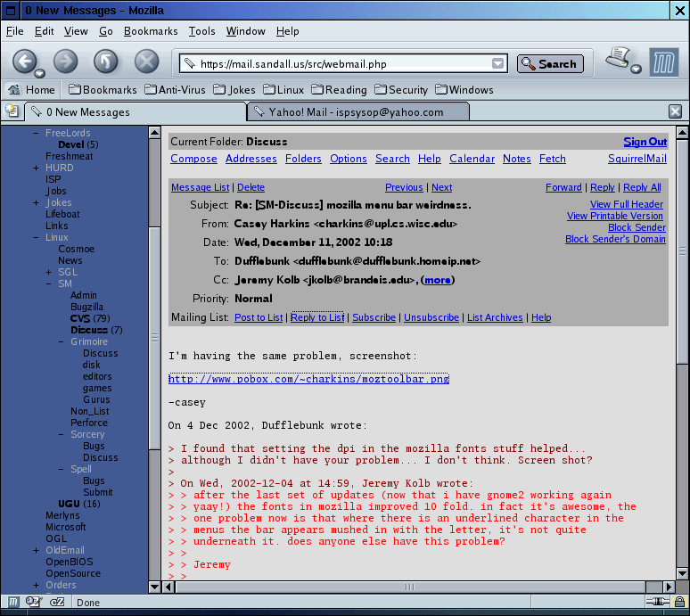Click the Search button beside address bar
Image resolution: width=690 pixels, height=616 pixels.
(550, 64)
